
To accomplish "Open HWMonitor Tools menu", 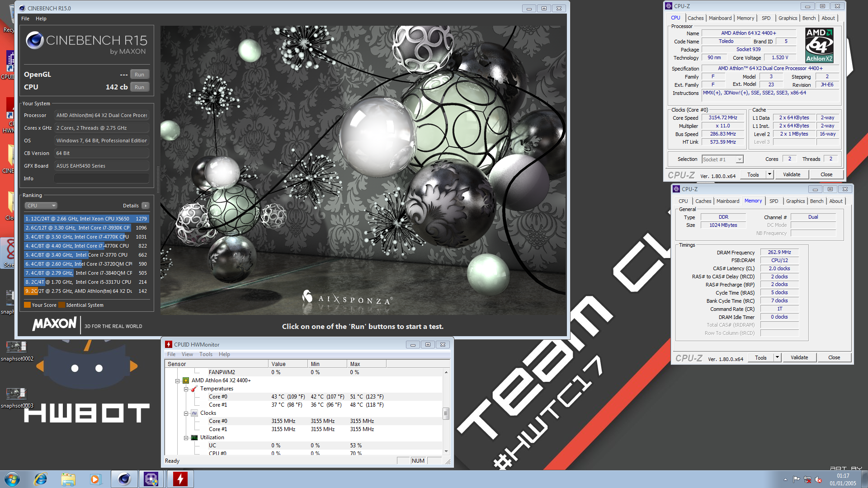I will [x=206, y=354].
